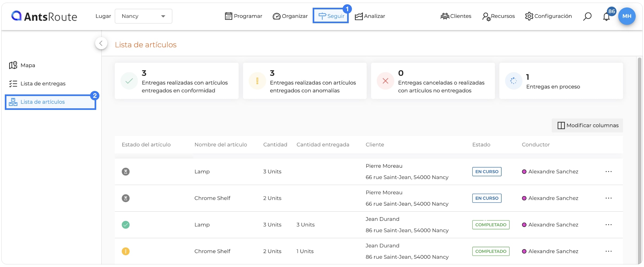Click the Cliente column header
Viewport: 644px width, 267px height.
(x=375, y=145)
